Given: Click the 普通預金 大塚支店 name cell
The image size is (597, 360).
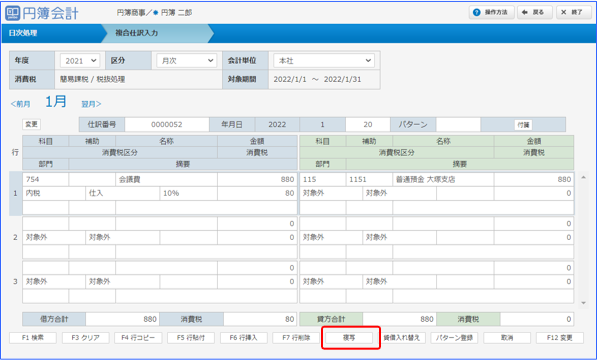Looking at the screenshot, I should (x=443, y=179).
